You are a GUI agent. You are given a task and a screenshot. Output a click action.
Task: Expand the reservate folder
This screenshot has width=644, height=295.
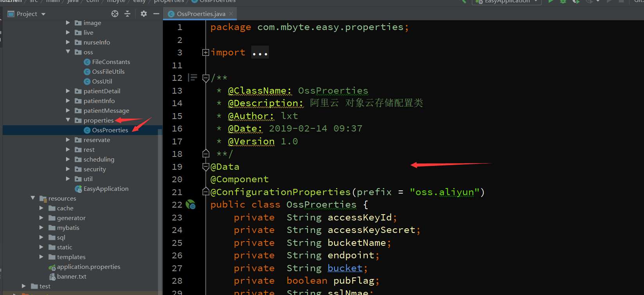68,140
